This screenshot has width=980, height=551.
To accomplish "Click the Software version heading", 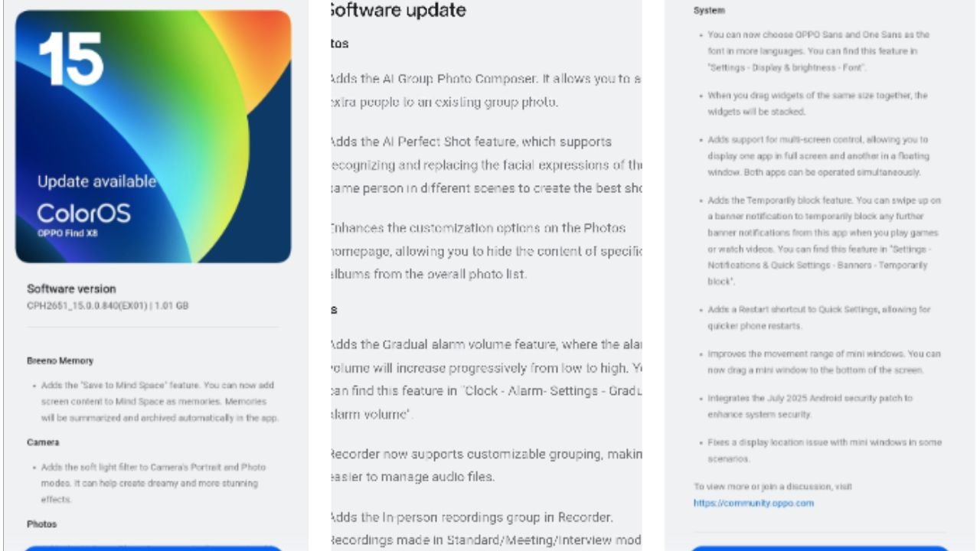I will coord(71,289).
